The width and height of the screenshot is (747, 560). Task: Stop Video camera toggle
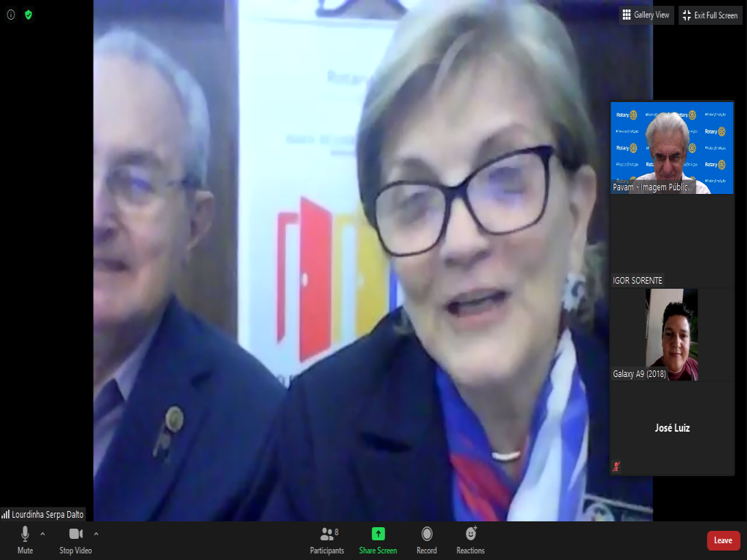(x=75, y=540)
